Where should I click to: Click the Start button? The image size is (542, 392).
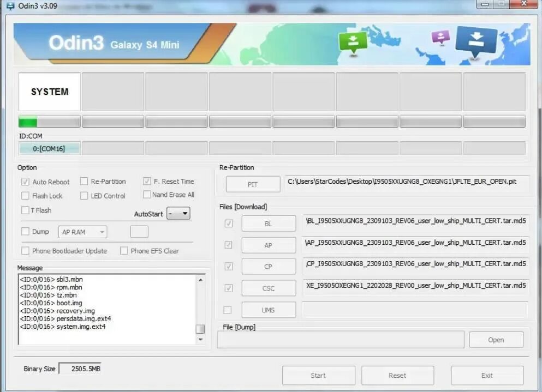coord(318,376)
